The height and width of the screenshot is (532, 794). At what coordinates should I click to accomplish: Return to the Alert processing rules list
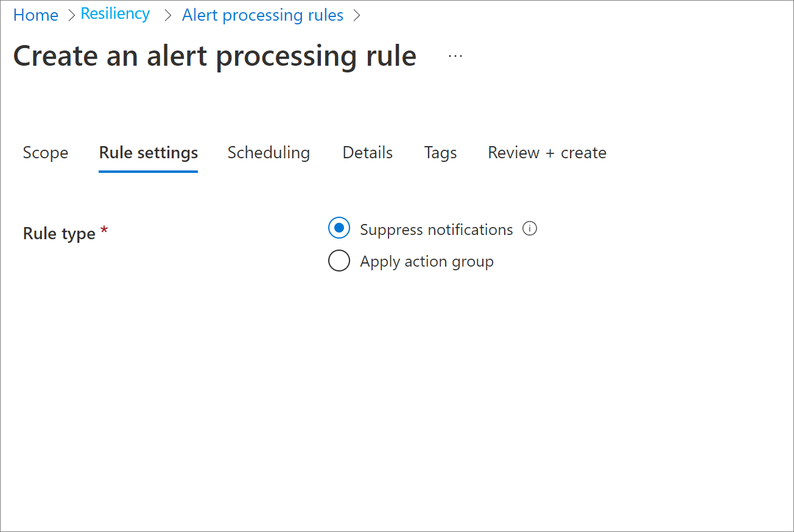(262, 15)
